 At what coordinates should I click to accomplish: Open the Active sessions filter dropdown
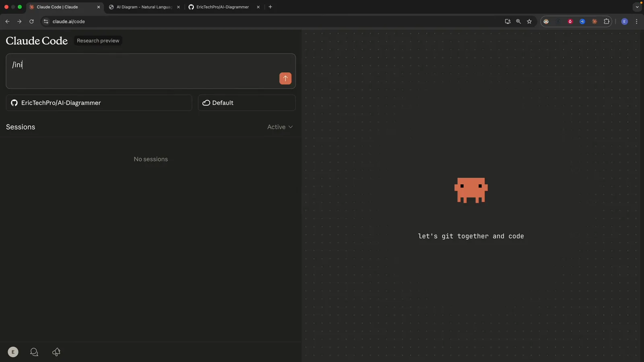pyautogui.click(x=280, y=127)
